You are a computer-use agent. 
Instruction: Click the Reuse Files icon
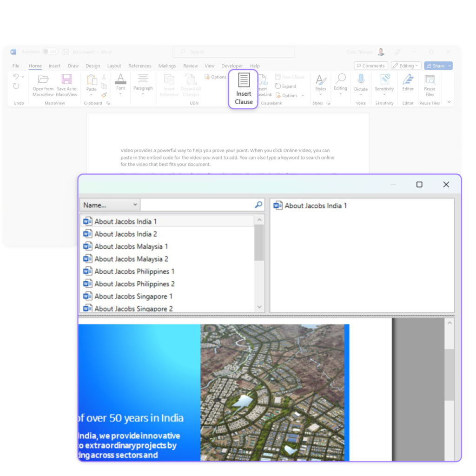pyautogui.click(x=430, y=80)
